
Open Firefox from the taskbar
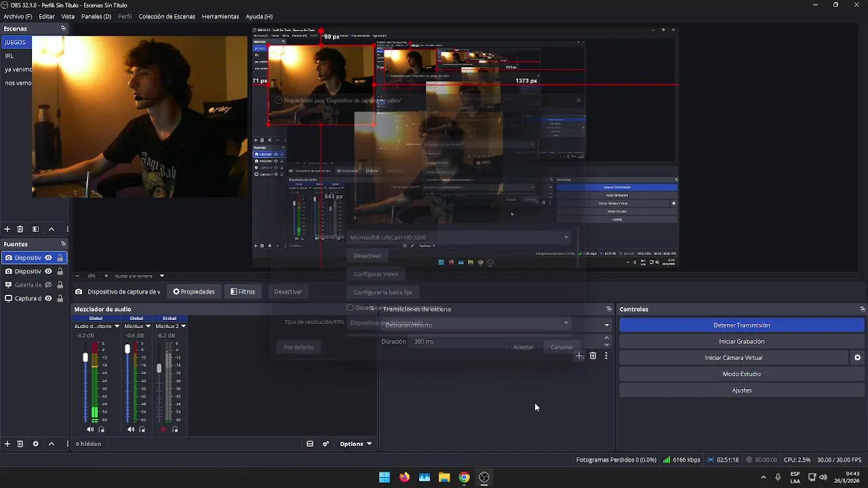pyautogui.click(x=405, y=477)
